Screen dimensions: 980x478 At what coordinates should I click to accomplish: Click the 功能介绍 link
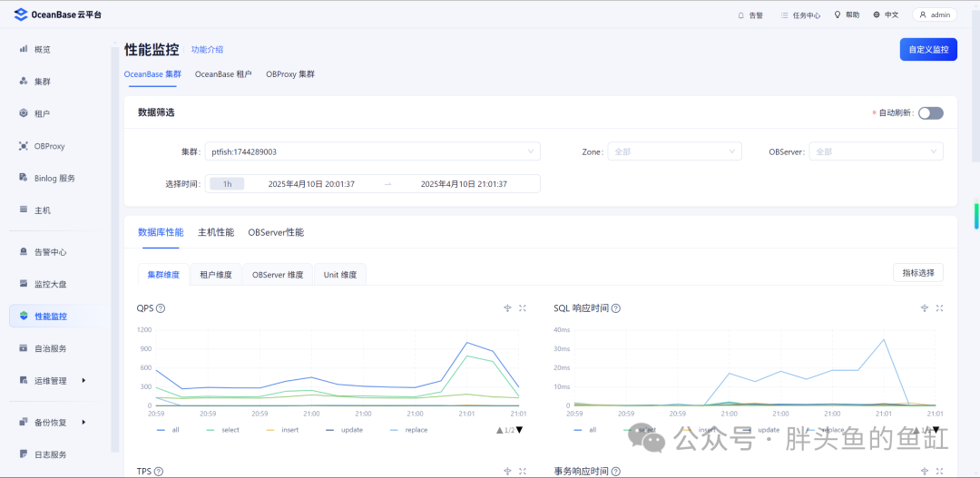(x=207, y=50)
